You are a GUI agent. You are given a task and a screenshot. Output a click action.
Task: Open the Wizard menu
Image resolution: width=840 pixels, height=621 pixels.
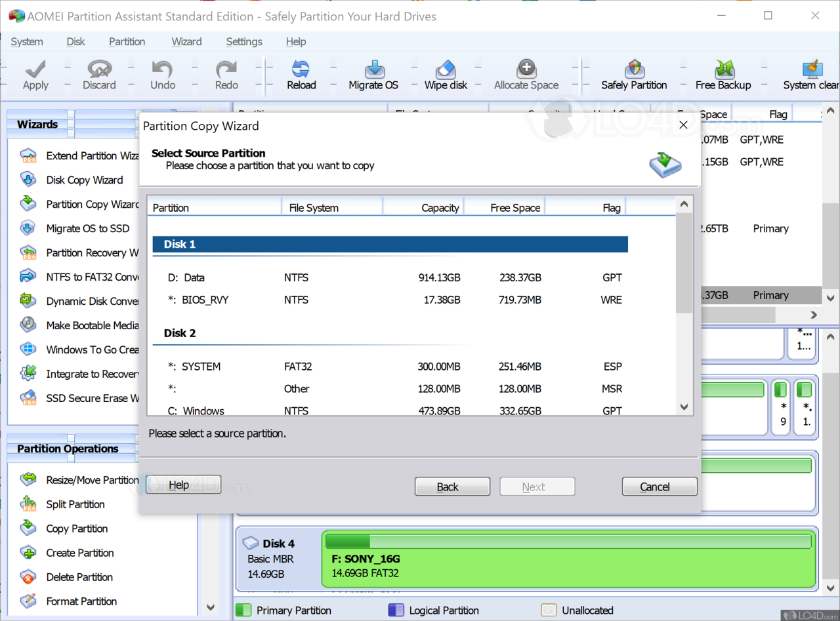pyautogui.click(x=186, y=41)
